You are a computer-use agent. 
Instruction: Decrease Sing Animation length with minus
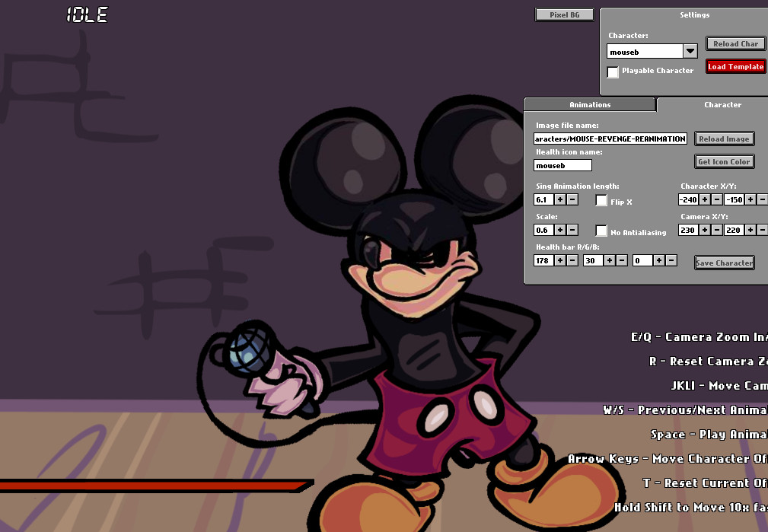(572, 199)
